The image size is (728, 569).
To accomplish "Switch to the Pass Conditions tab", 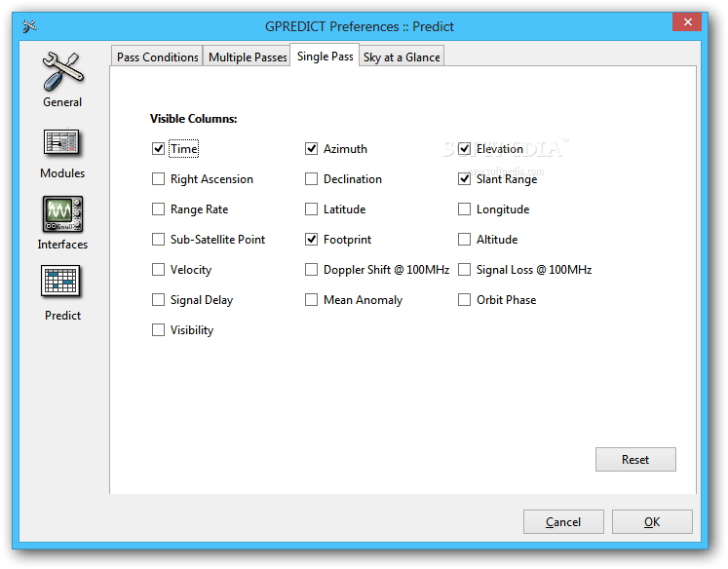I will tap(158, 57).
